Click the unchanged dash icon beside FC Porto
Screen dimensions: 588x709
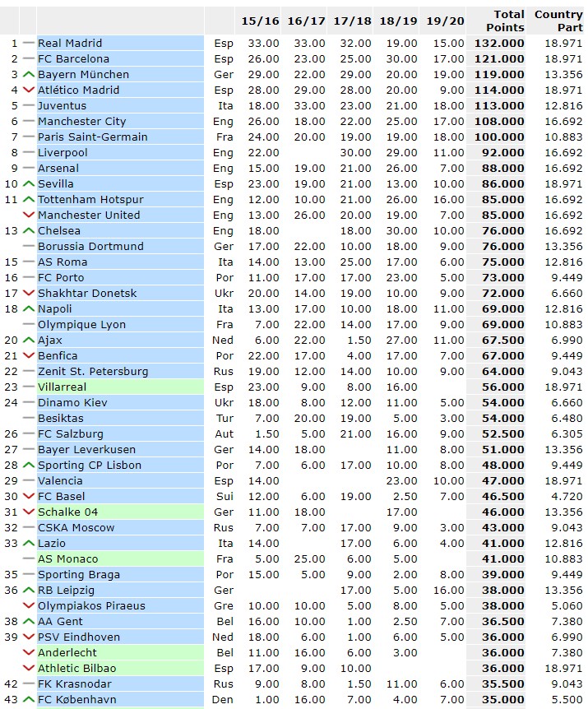(29, 278)
